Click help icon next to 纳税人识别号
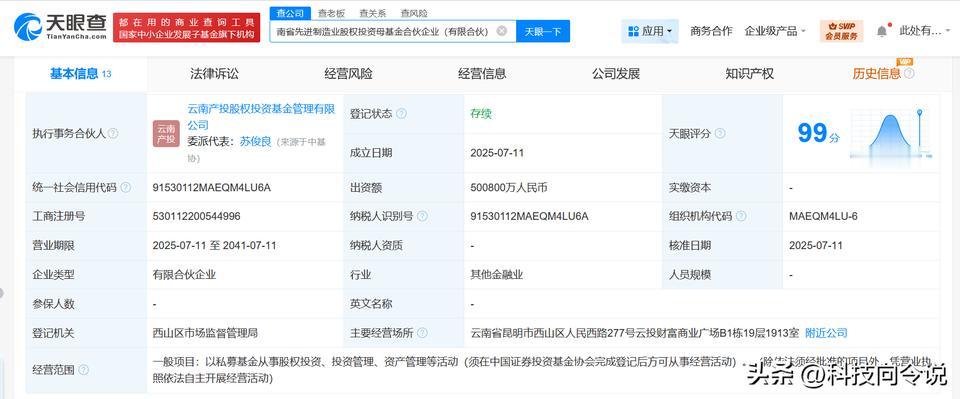This screenshot has width=960, height=399. [422, 216]
